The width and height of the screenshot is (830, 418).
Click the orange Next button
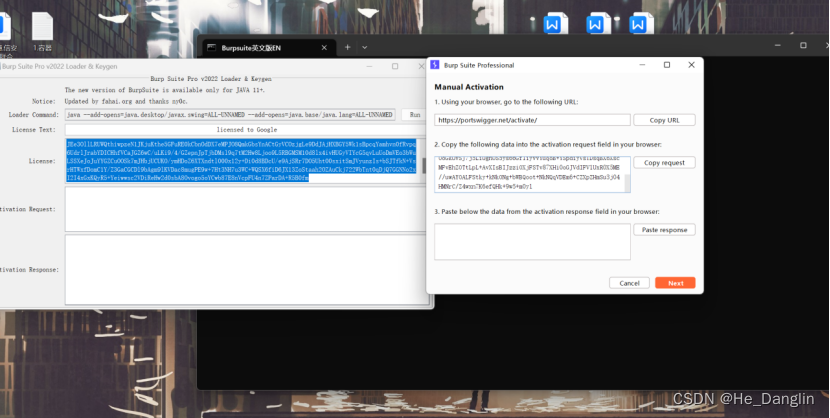click(675, 283)
